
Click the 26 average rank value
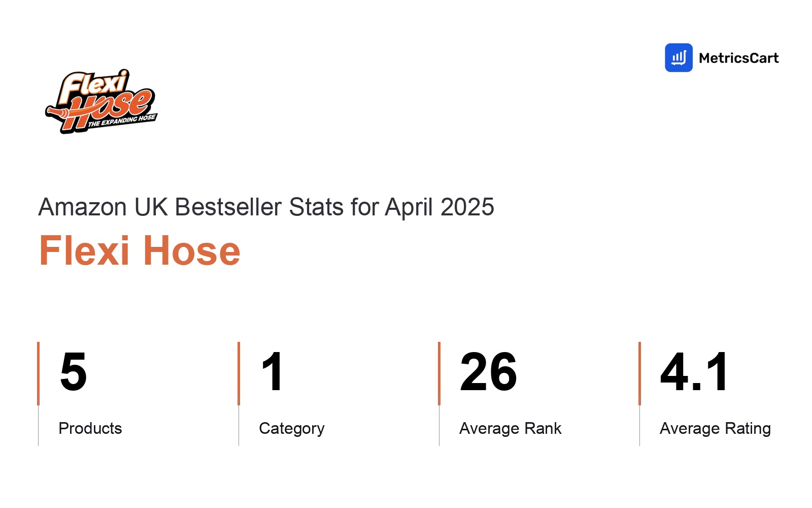pyautogui.click(x=488, y=372)
